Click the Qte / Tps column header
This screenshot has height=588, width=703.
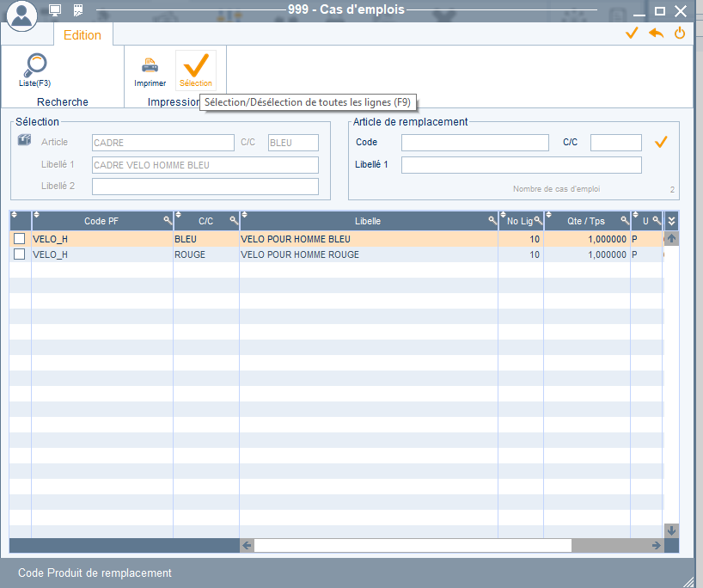pos(586,221)
